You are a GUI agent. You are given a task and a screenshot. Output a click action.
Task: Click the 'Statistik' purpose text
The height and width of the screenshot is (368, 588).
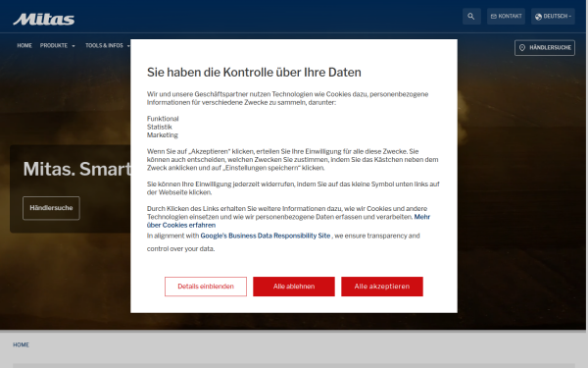click(160, 127)
